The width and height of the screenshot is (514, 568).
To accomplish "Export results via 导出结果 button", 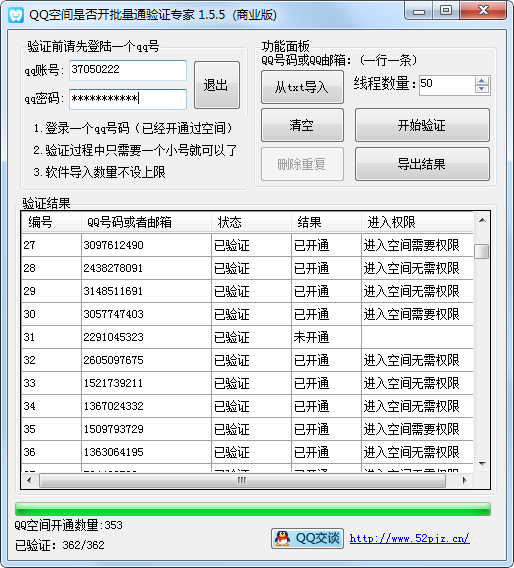I will coord(422,164).
